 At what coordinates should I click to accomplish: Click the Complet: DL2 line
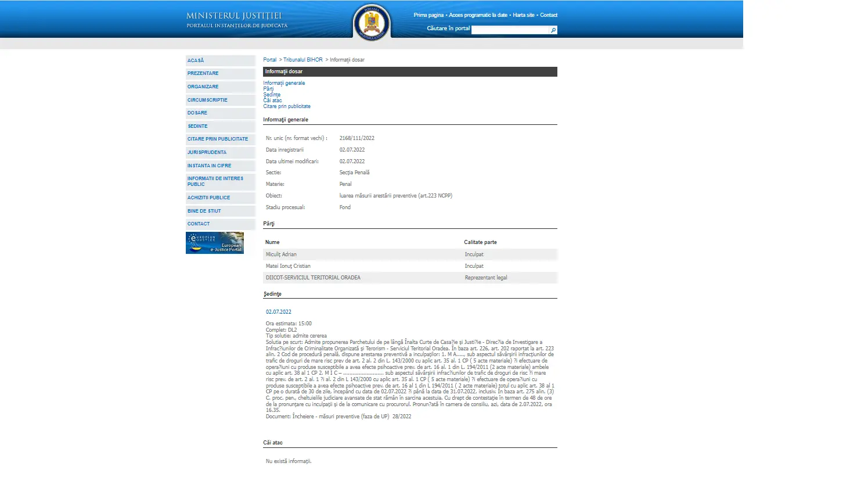[282, 330]
